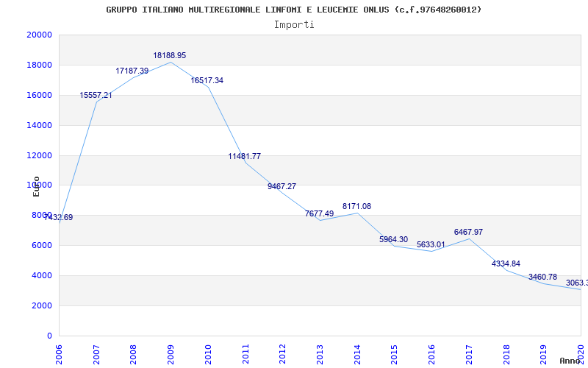Click the Euro y-axis title
Viewport: 588px width, 368px height.
point(36,186)
